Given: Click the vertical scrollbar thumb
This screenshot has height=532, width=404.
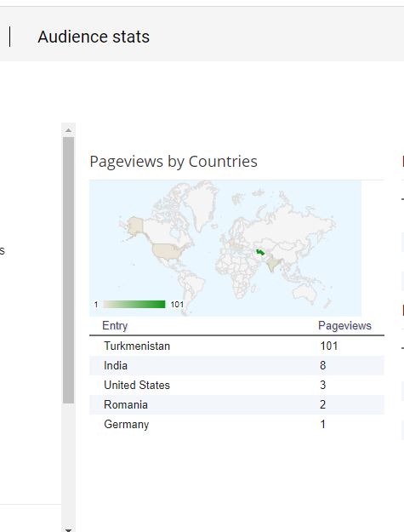Looking at the screenshot, I should click(68, 270).
